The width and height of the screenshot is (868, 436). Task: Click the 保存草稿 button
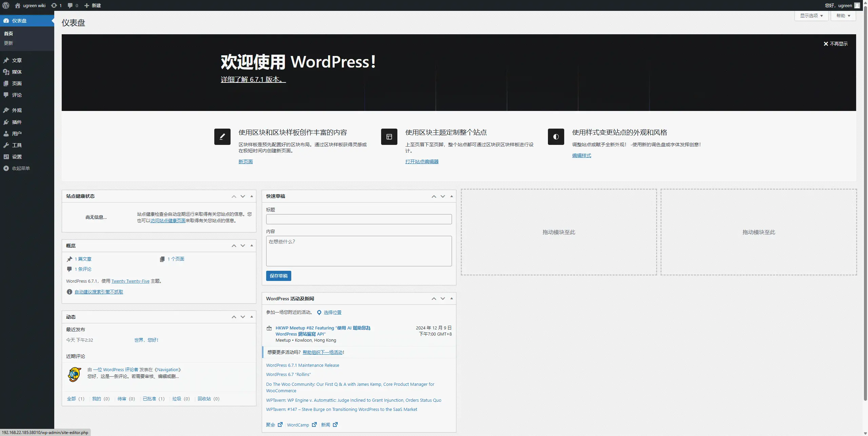278,276
